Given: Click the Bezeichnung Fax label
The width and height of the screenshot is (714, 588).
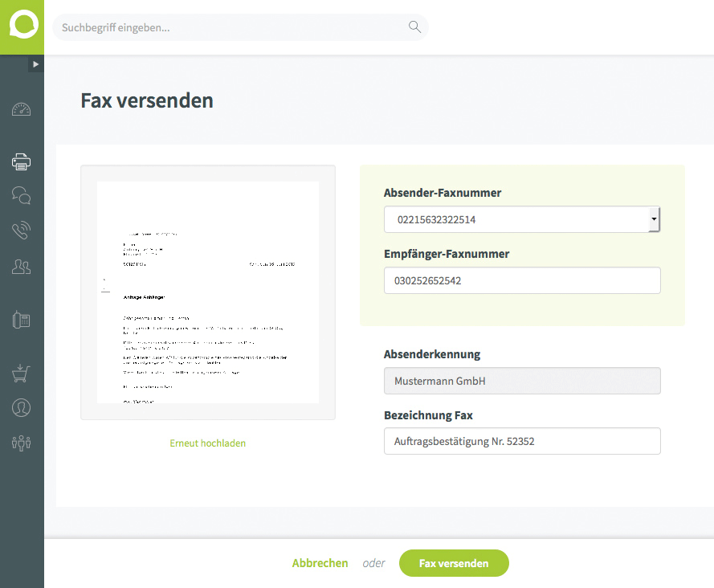Looking at the screenshot, I should coord(428,415).
